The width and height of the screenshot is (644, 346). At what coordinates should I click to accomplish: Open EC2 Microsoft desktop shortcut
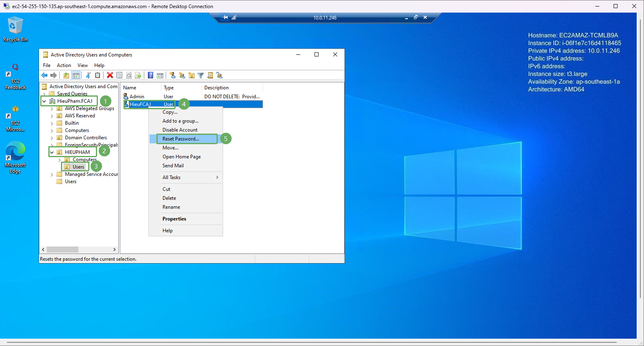tap(15, 119)
